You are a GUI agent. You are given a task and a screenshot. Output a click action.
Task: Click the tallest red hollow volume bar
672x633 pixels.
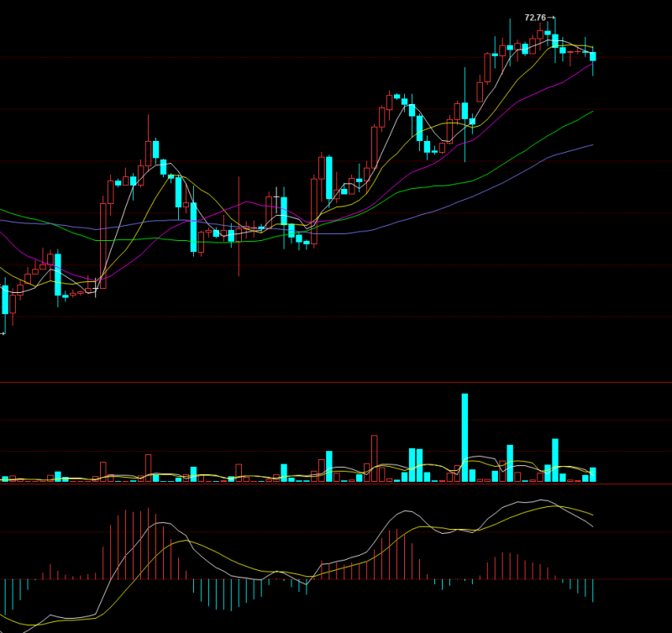374,458
